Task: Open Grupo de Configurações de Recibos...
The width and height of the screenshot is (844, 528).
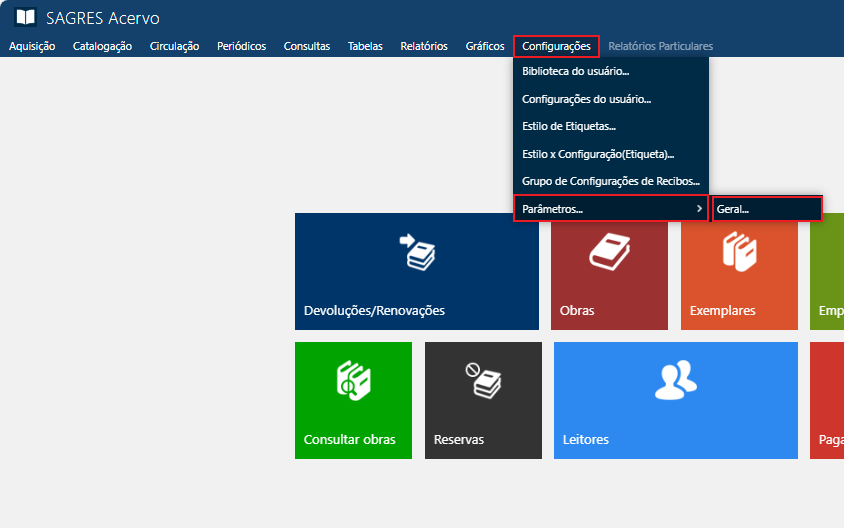Action: (x=610, y=181)
